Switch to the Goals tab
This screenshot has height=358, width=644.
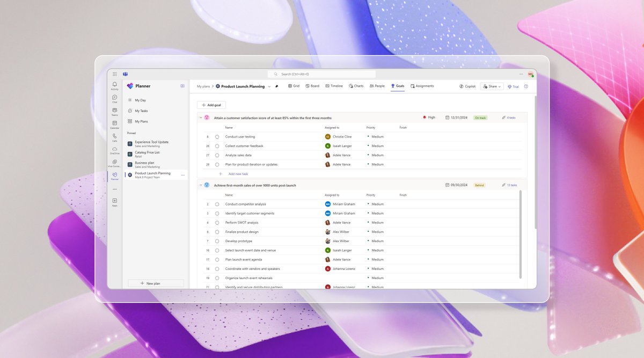(397, 86)
